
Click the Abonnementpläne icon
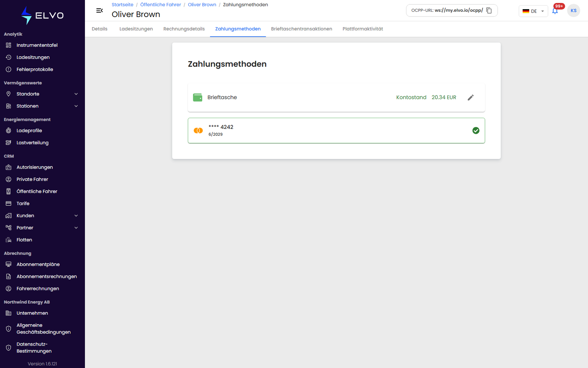click(x=8, y=264)
